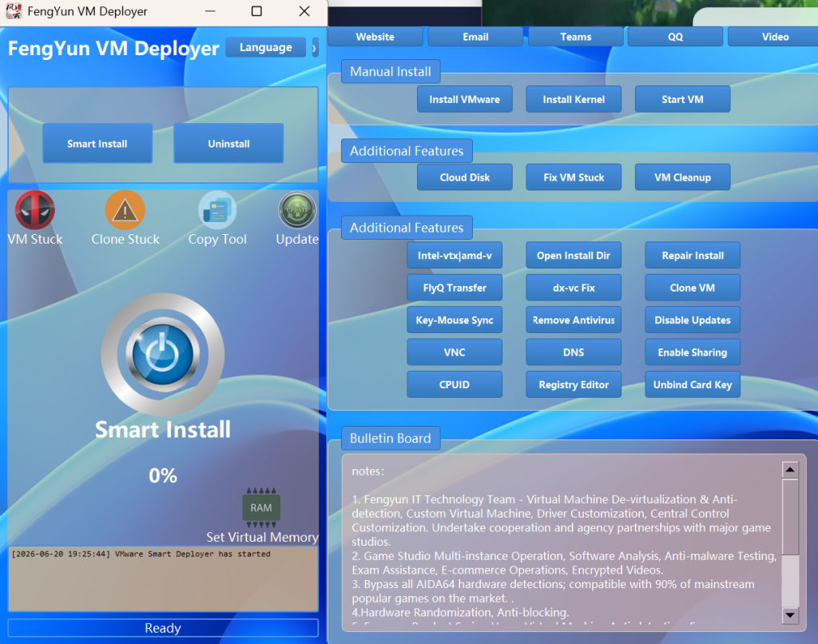Click the Ready progress bar

tap(163, 628)
